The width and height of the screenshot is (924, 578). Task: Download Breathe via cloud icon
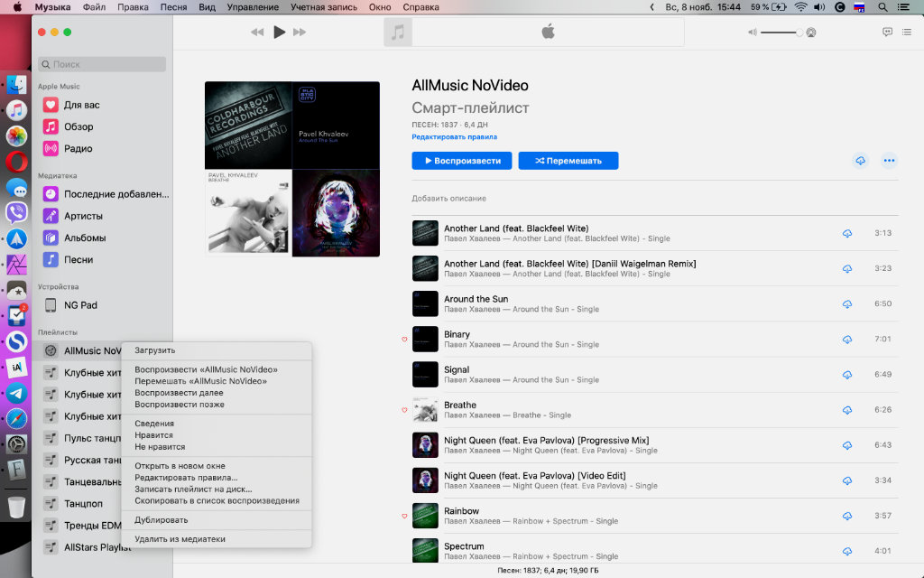pos(847,410)
